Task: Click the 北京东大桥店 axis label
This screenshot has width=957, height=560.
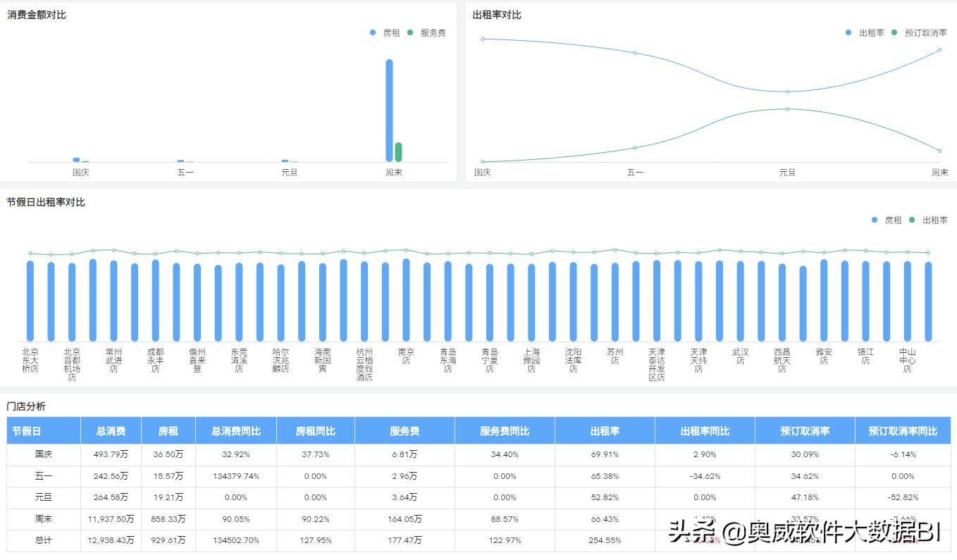Action: (x=30, y=360)
